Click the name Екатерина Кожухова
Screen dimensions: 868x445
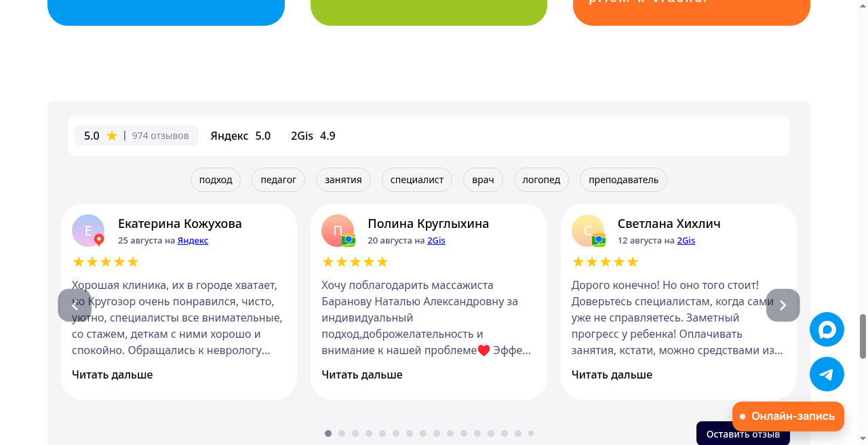coord(180,223)
